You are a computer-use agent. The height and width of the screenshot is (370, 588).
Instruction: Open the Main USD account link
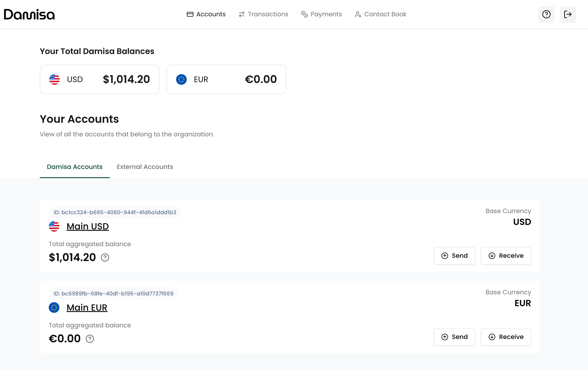point(88,226)
